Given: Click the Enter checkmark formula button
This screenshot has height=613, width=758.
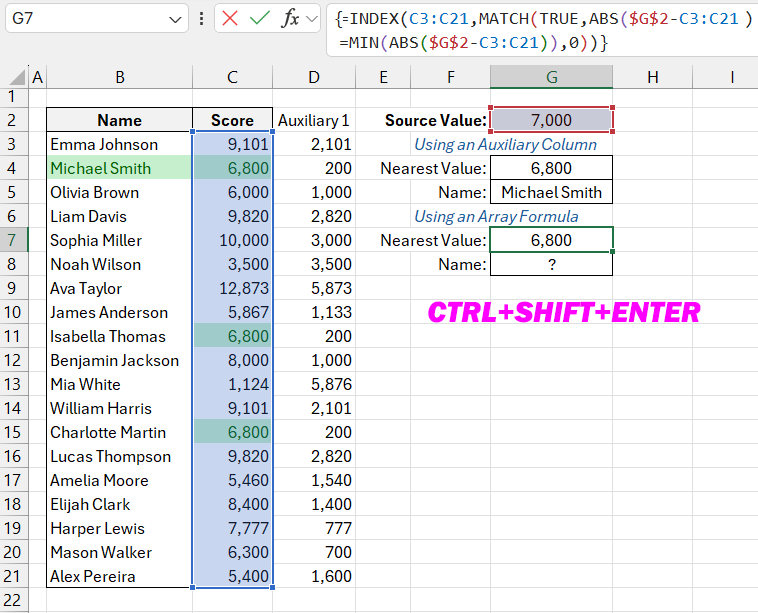Looking at the screenshot, I should click(x=260, y=19).
